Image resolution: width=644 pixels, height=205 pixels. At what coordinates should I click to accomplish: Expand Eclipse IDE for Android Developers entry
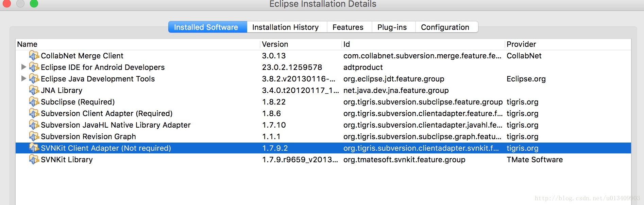tap(23, 67)
